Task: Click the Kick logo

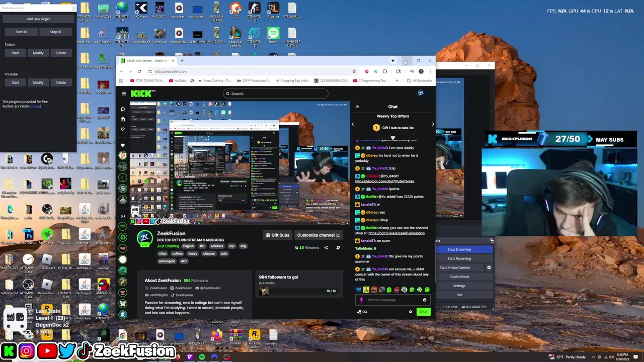Action: coord(143,93)
